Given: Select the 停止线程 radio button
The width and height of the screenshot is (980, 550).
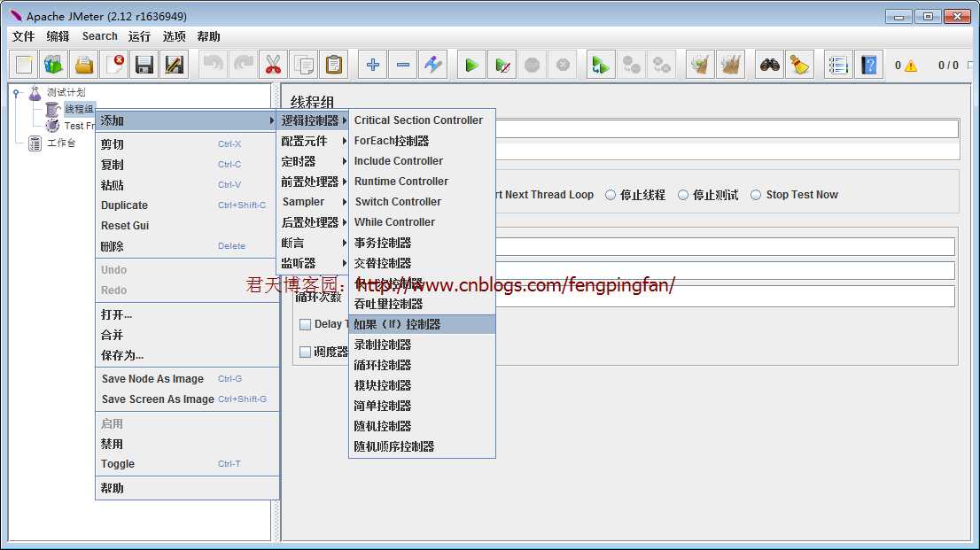Looking at the screenshot, I should 611,195.
